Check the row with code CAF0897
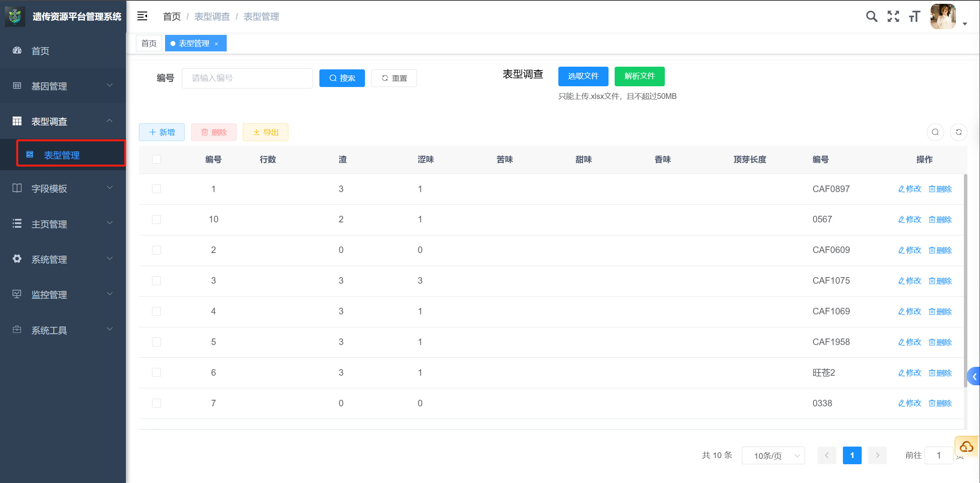This screenshot has height=483, width=980. (x=156, y=189)
